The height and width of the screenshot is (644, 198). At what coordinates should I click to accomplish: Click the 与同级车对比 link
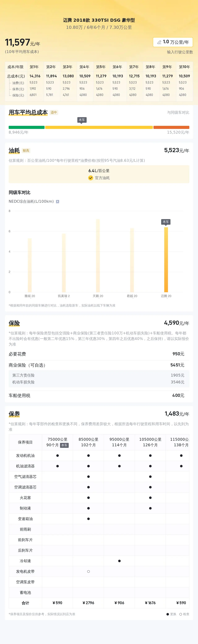178,112
